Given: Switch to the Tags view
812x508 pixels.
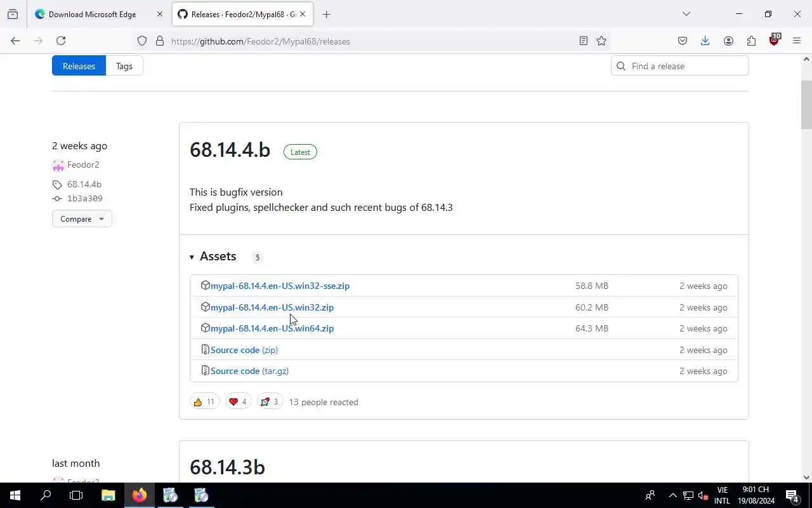Looking at the screenshot, I should pyautogui.click(x=124, y=66).
